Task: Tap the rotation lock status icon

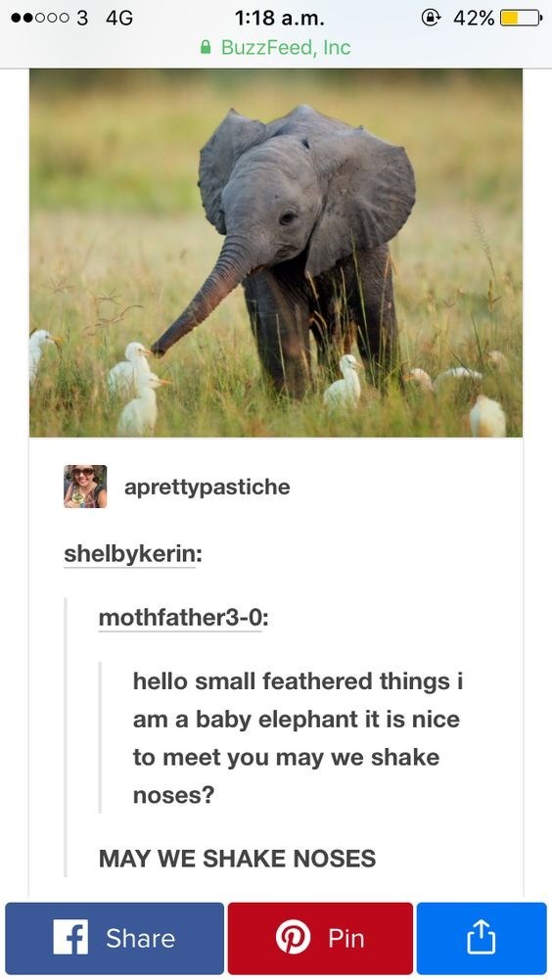Action: (x=430, y=19)
